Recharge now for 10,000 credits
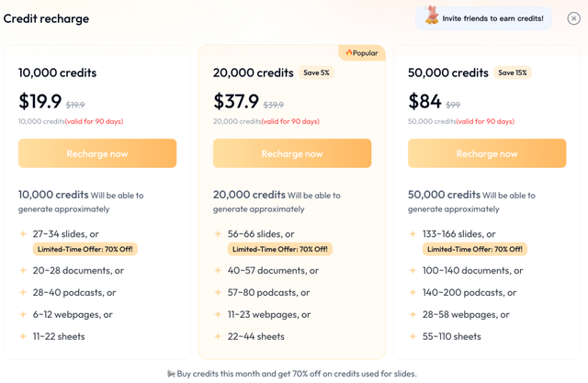 pyautogui.click(x=97, y=153)
